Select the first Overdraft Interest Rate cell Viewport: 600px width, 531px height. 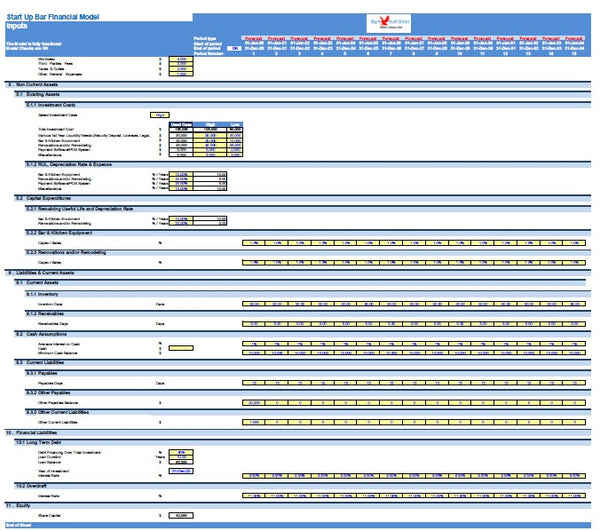coord(254,495)
